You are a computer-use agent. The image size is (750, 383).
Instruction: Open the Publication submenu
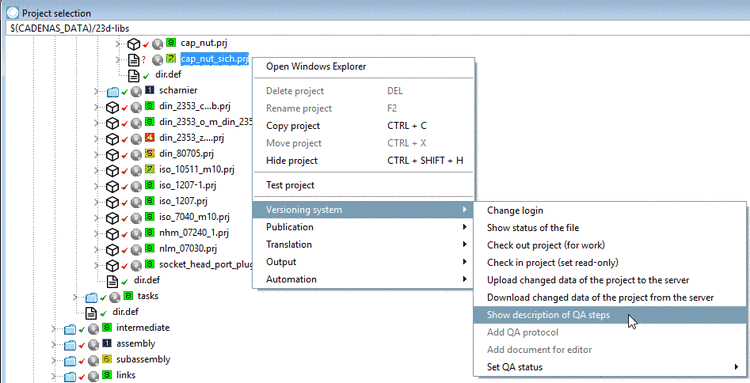(x=363, y=227)
